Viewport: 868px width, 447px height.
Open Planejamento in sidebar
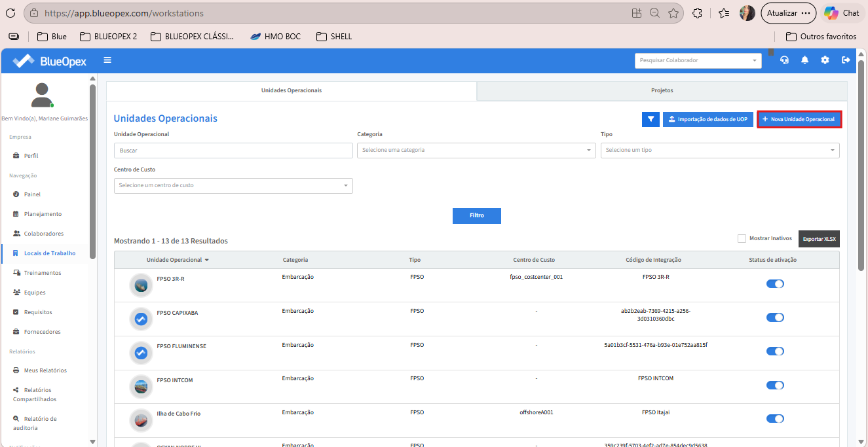coord(43,214)
